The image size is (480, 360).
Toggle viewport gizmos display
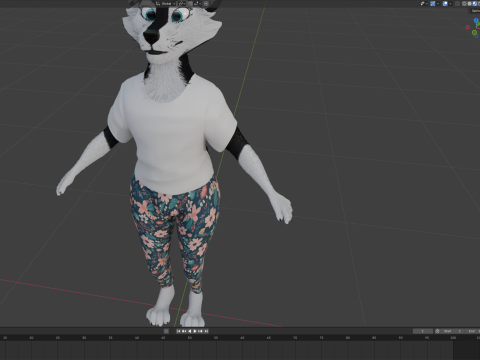click(x=433, y=3)
